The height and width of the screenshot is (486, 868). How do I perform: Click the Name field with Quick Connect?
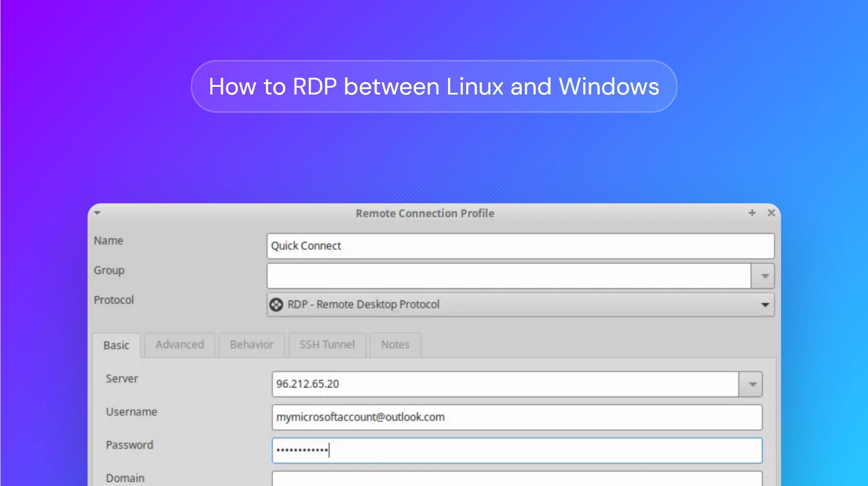pyautogui.click(x=520, y=246)
